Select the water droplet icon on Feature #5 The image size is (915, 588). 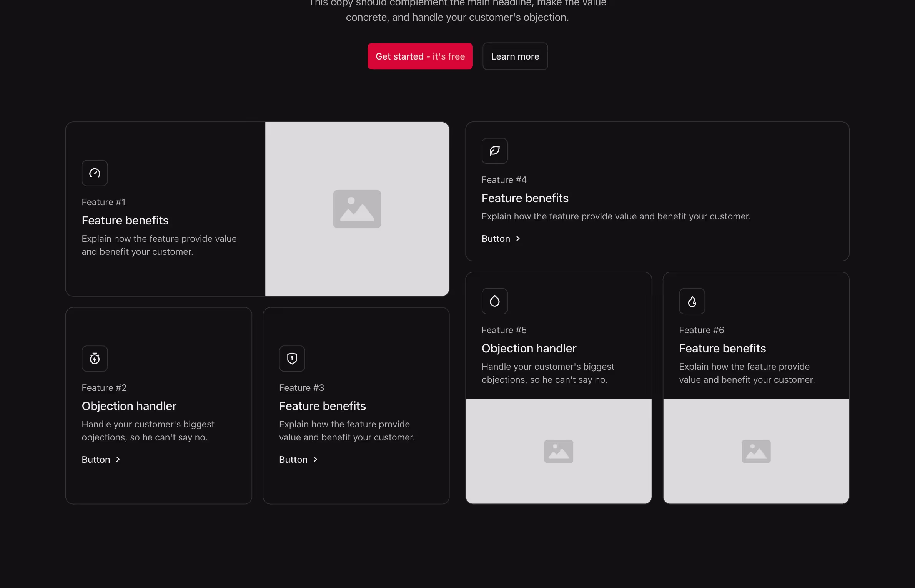(x=494, y=301)
